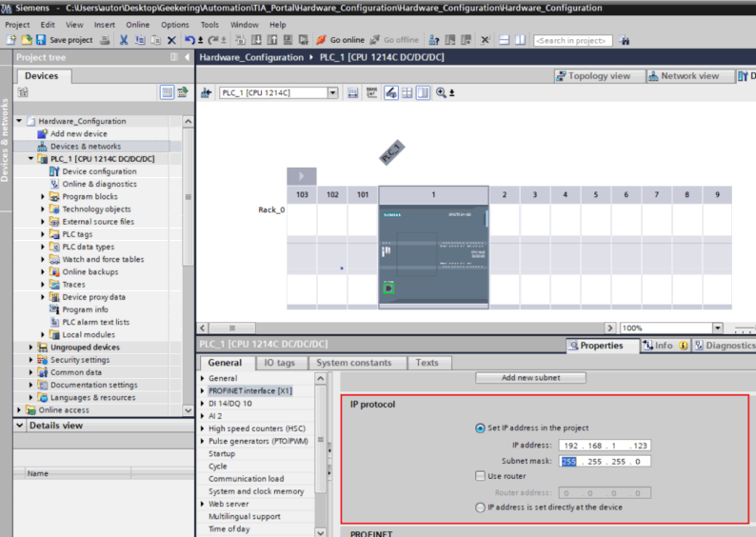756x537 pixels.
Task: Select System and clock memory entry
Action: pyautogui.click(x=256, y=491)
